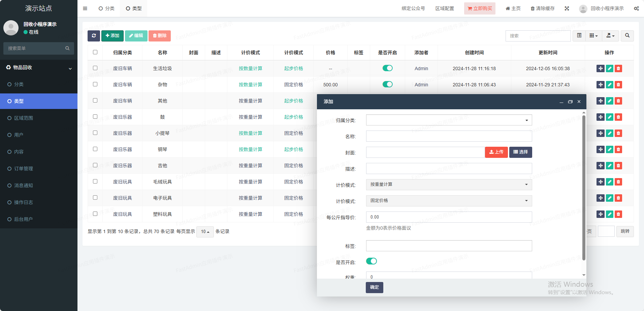644x311 pixels.
Task: Click the red delete icon for 生活垃圾 row
Action: [618, 68]
